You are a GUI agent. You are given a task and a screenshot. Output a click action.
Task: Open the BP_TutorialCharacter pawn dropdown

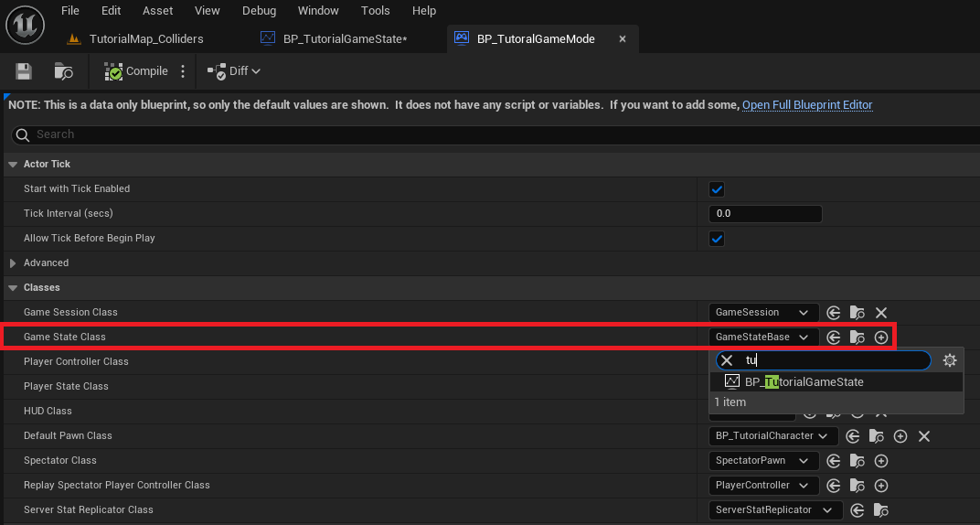773,436
